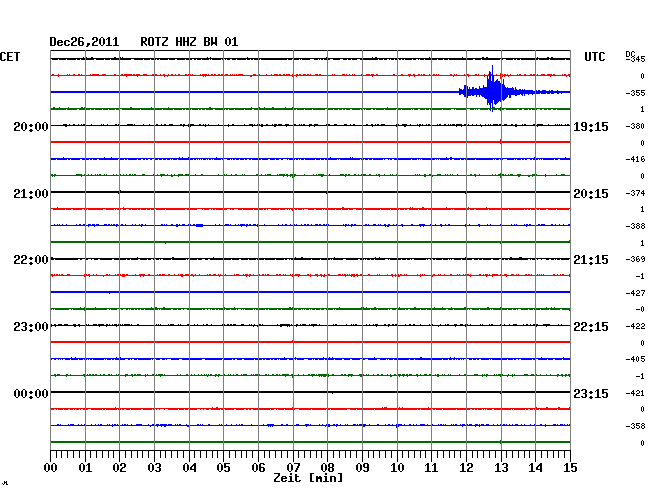
Task: Select the station title ROTZ HHZ BW 01
Action: pyautogui.click(x=189, y=42)
